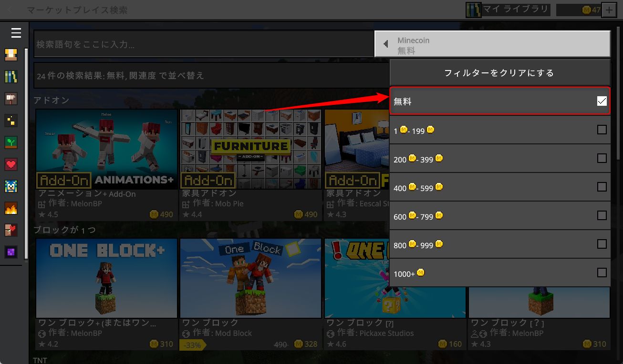Open the ONE BLOCK+ thumbnail
623x364 pixels.
tap(107, 278)
